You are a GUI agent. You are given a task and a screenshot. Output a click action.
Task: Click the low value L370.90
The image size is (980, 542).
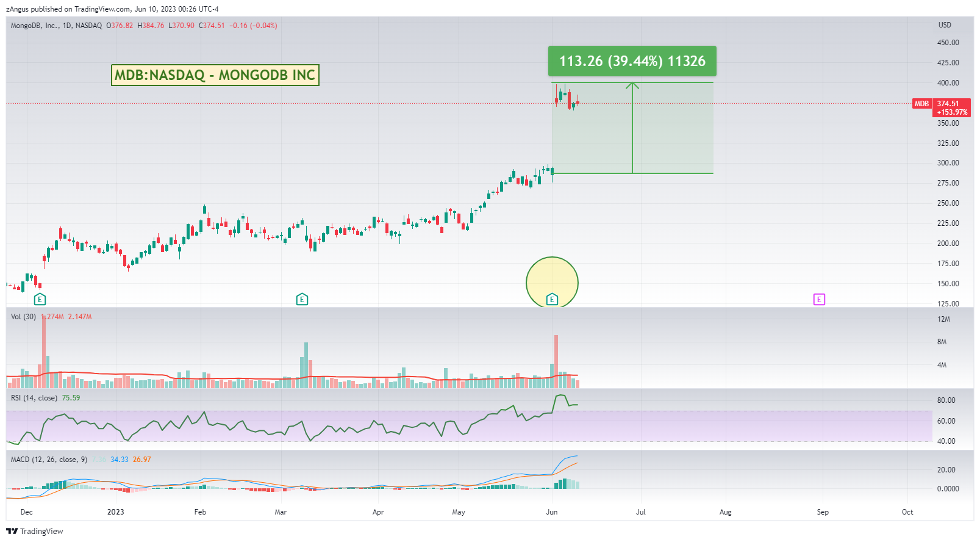coord(181,26)
